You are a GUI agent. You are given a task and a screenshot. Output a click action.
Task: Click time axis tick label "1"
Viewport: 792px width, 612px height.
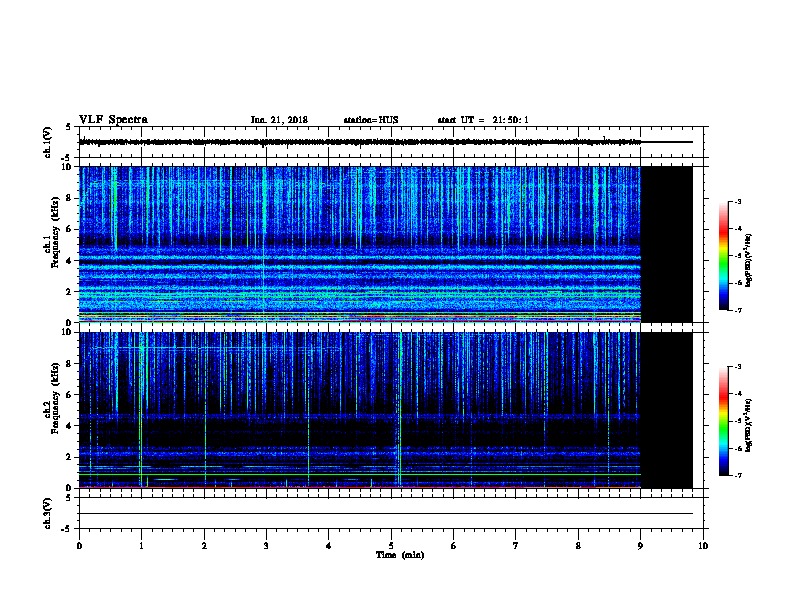coord(141,546)
